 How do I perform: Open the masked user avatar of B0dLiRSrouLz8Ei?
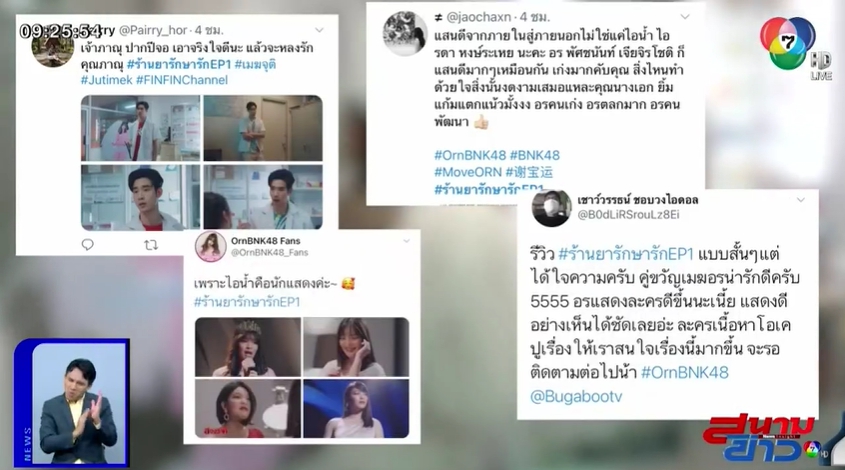(x=551, y=208)
